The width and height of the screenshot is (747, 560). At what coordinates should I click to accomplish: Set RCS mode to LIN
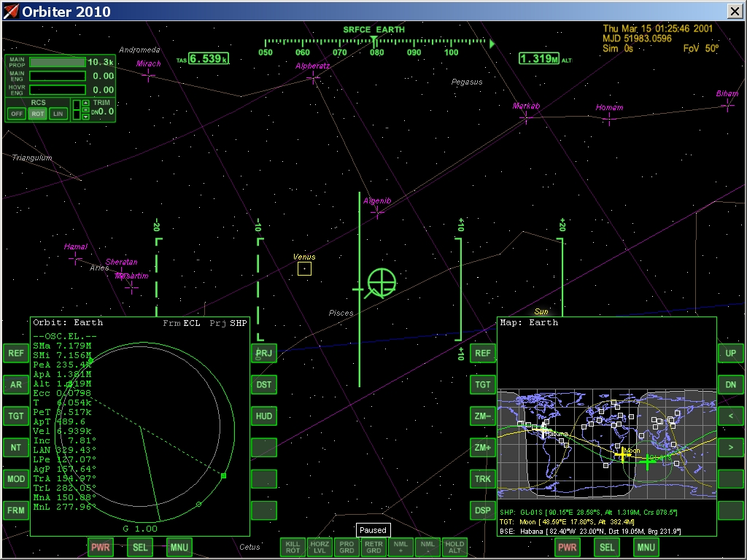pos(58,113)
